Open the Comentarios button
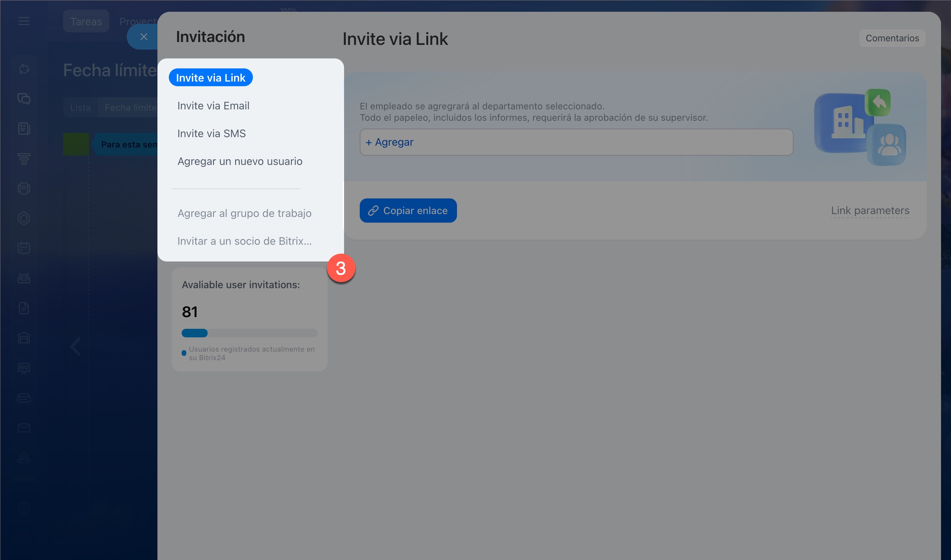The image size is (951, 560). (x=892, y=38)
